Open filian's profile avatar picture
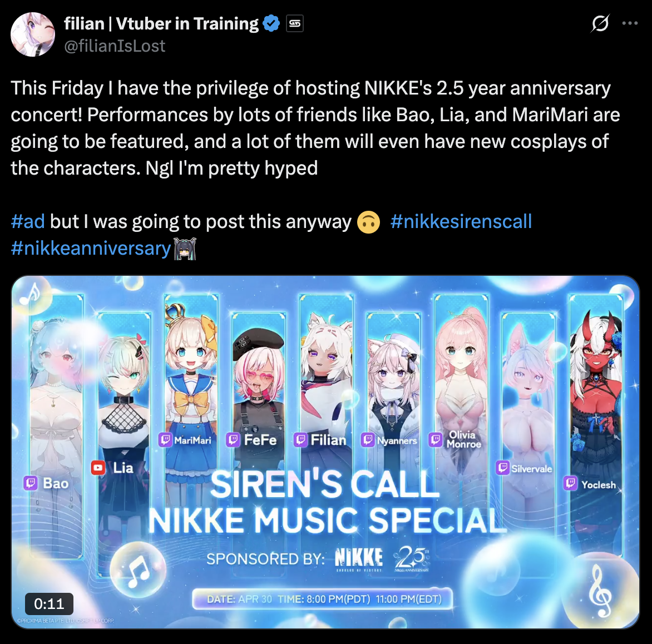652x644 pixels. click(x=33, y=34)
